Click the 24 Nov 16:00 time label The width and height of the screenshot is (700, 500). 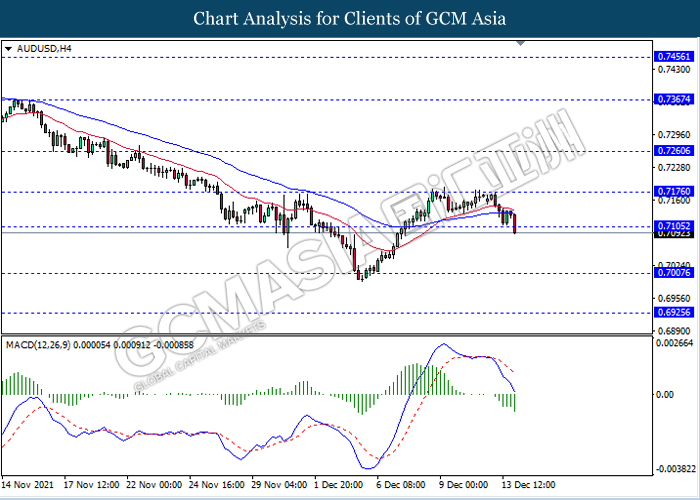pyautogui.click(x=217, y=485)
